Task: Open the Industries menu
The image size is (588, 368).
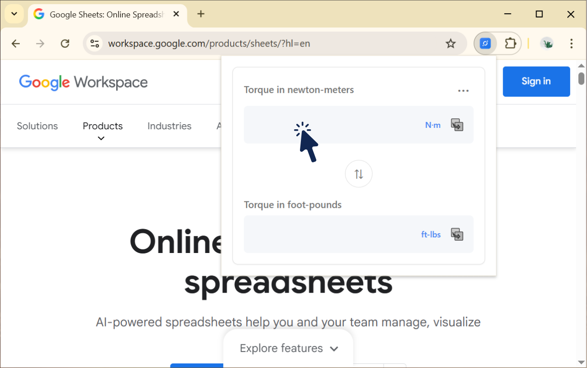Action: [170, 126]
